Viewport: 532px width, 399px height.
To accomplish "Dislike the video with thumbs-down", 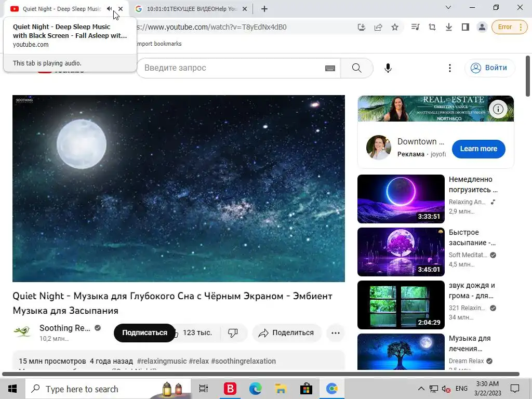I will click(233, 333).
